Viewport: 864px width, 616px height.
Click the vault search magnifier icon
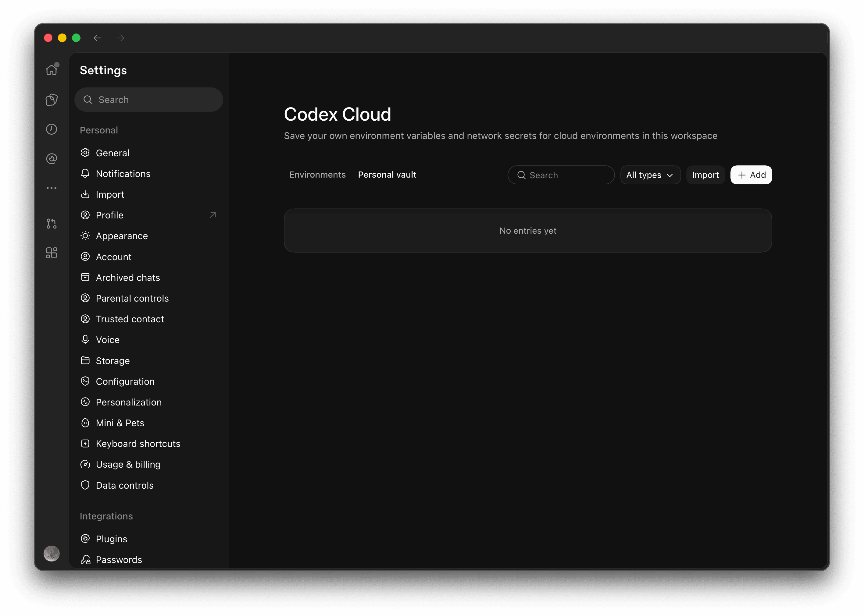tap(522, 175)
